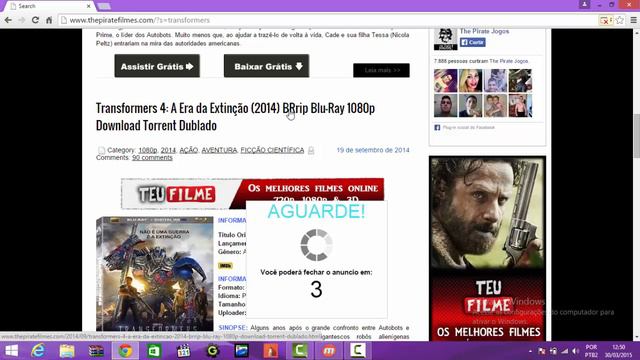Open a new tab button
This screenshot has width=640, height=360.
click(104, 6)
